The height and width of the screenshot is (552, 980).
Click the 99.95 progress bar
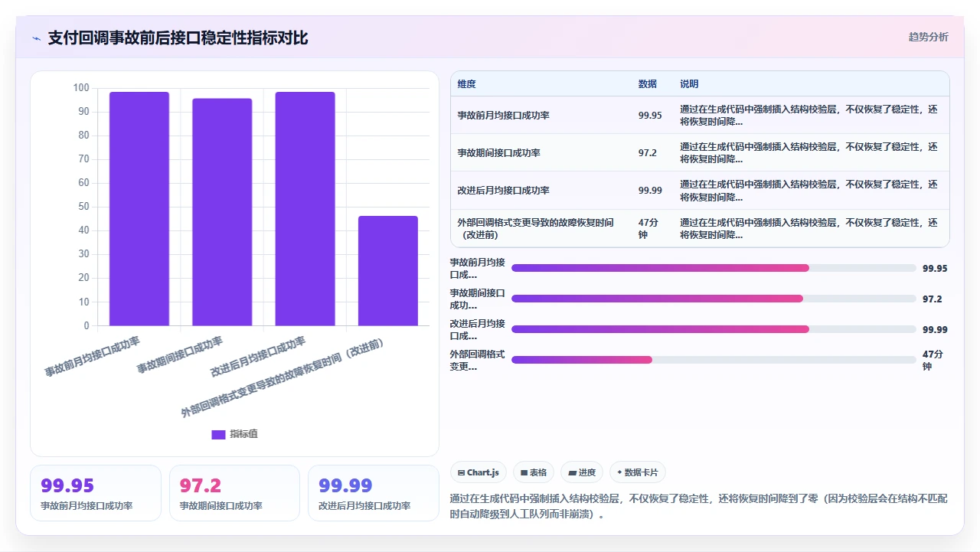[714, 268]
